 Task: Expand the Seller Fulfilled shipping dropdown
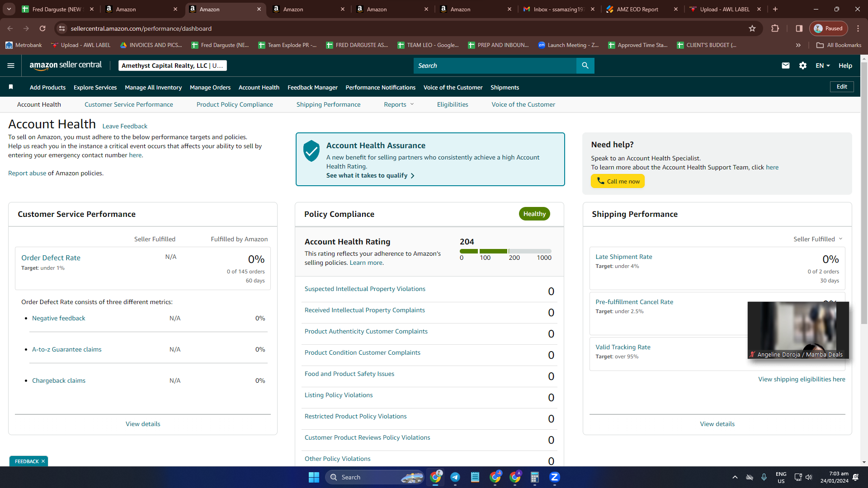point(818,239)
